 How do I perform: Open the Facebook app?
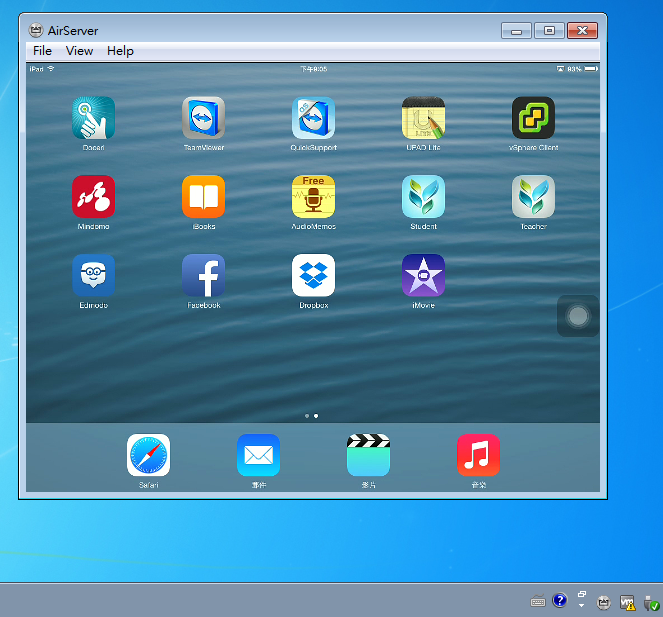(203, 275)
